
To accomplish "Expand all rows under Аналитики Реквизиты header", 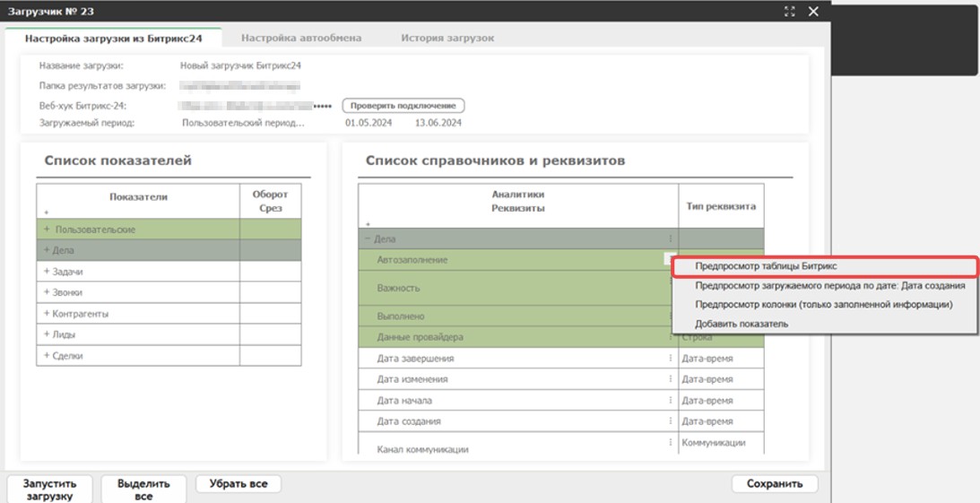I will (368, 223).
